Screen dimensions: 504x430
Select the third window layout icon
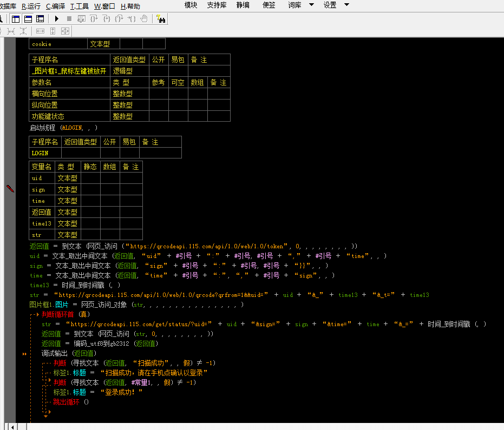(x=40, y=19)
